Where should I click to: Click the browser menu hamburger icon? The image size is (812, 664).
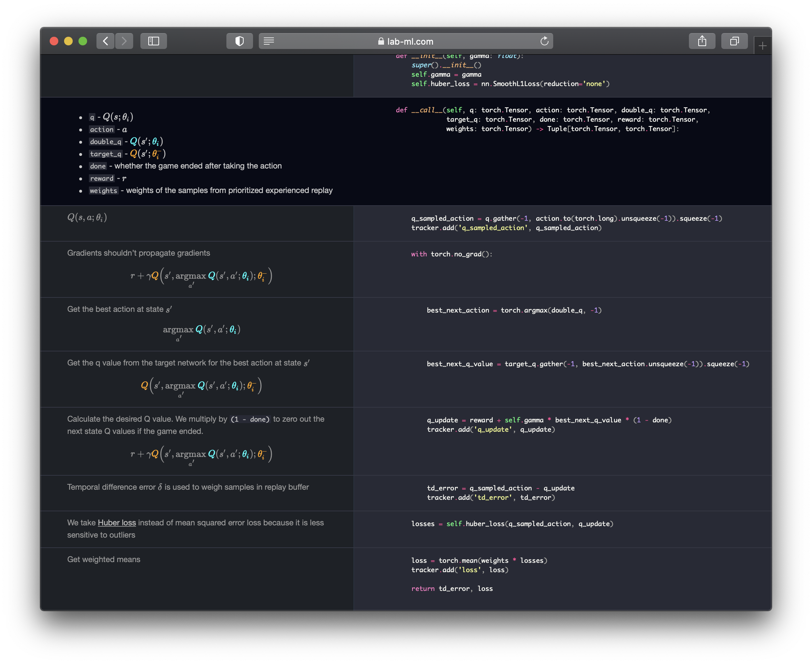269,40
